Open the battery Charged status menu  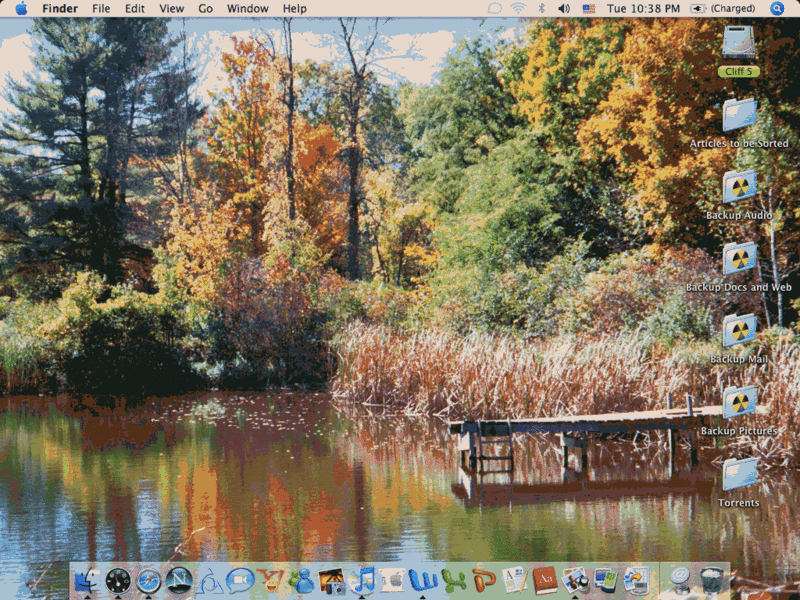coord(723,9)
